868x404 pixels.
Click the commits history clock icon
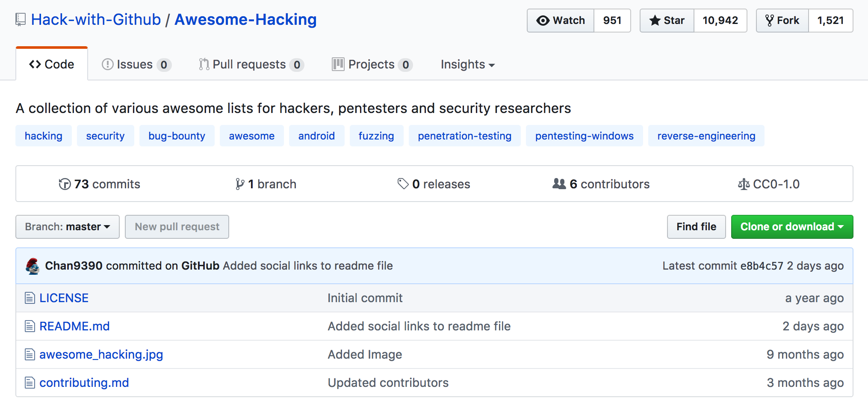point(65,184)
